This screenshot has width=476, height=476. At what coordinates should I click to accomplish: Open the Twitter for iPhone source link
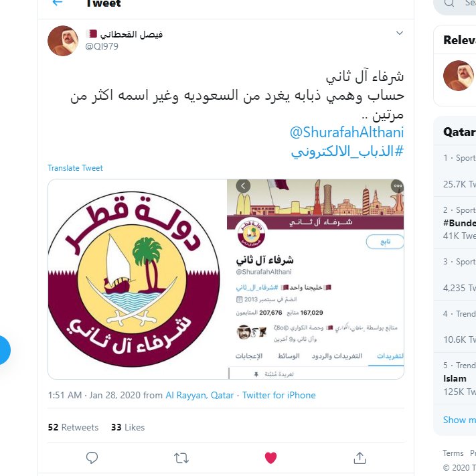[x=279, y=395]
